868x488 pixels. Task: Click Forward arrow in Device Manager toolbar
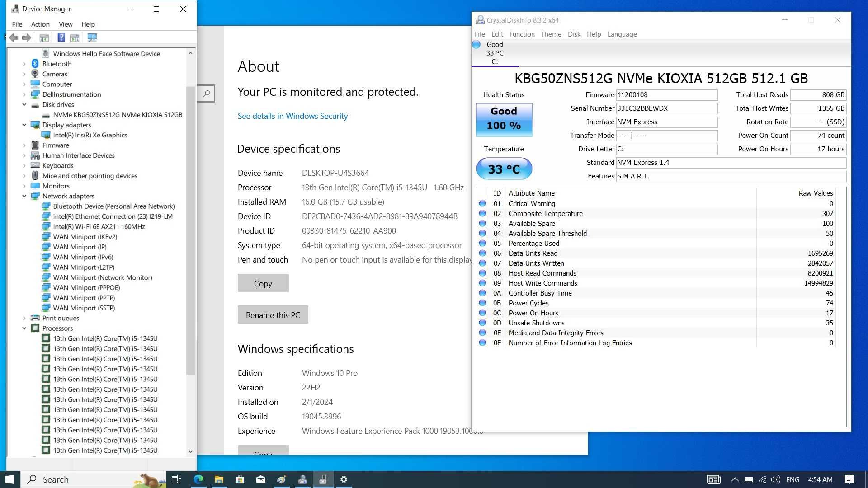click(27, 38)
